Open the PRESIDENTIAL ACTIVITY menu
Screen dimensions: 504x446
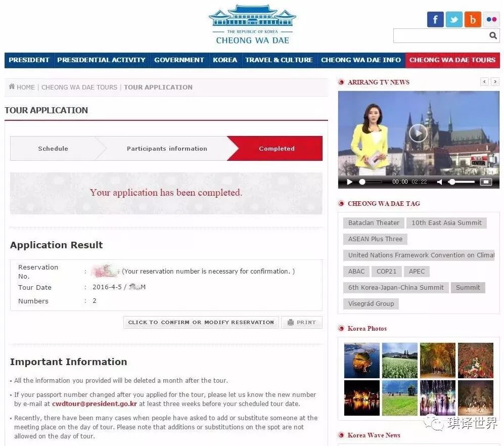coord(101,60)
